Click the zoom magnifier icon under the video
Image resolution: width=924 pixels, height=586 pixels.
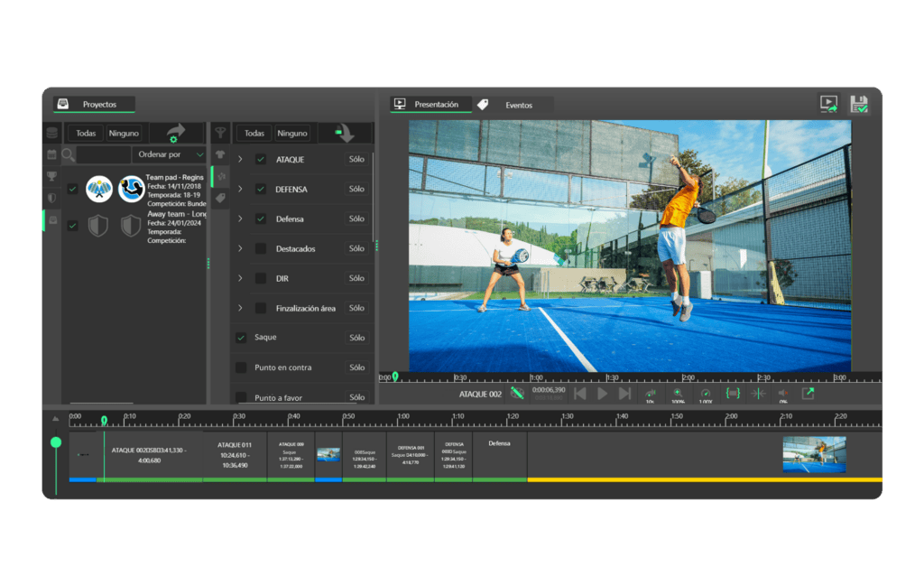[678, 394]
